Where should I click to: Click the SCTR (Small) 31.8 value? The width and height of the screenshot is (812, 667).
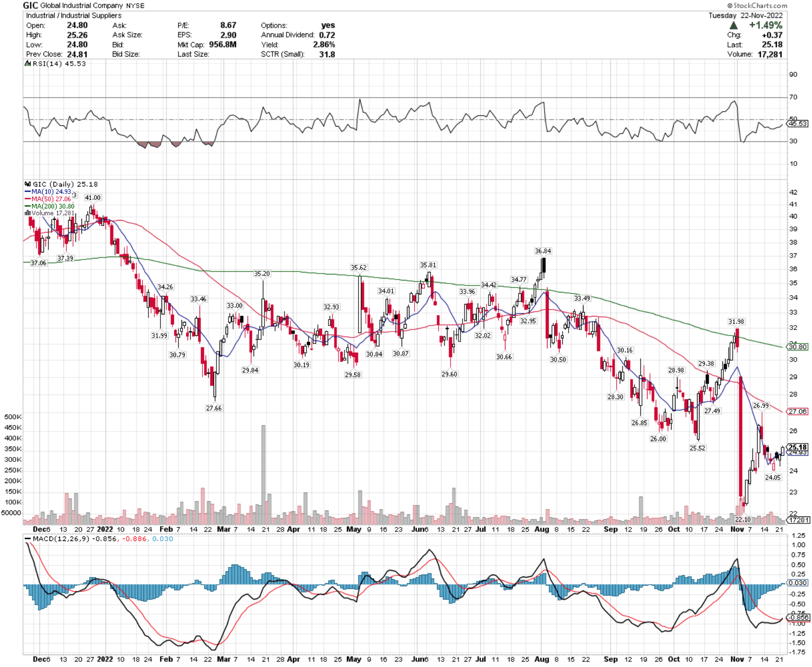pyautogui.click(x=327, y=54)
